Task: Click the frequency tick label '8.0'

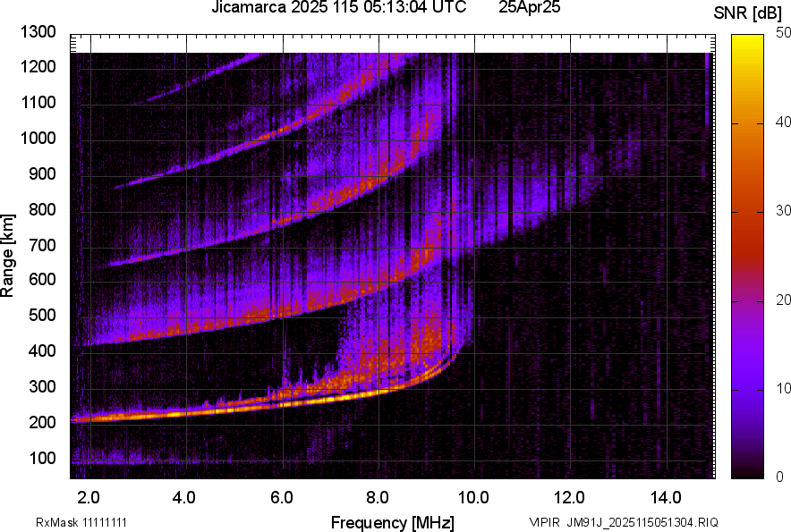Action: tap(378, 498)
